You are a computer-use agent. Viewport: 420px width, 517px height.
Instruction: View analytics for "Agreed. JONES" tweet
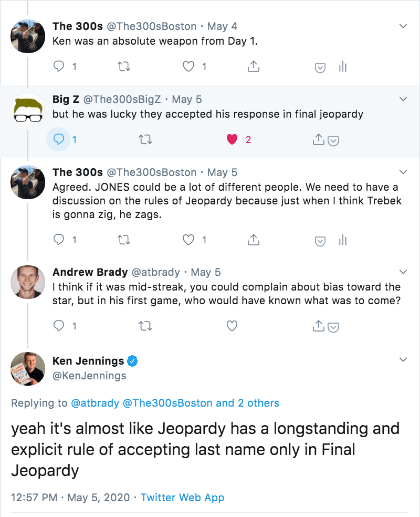click(343, 240)
